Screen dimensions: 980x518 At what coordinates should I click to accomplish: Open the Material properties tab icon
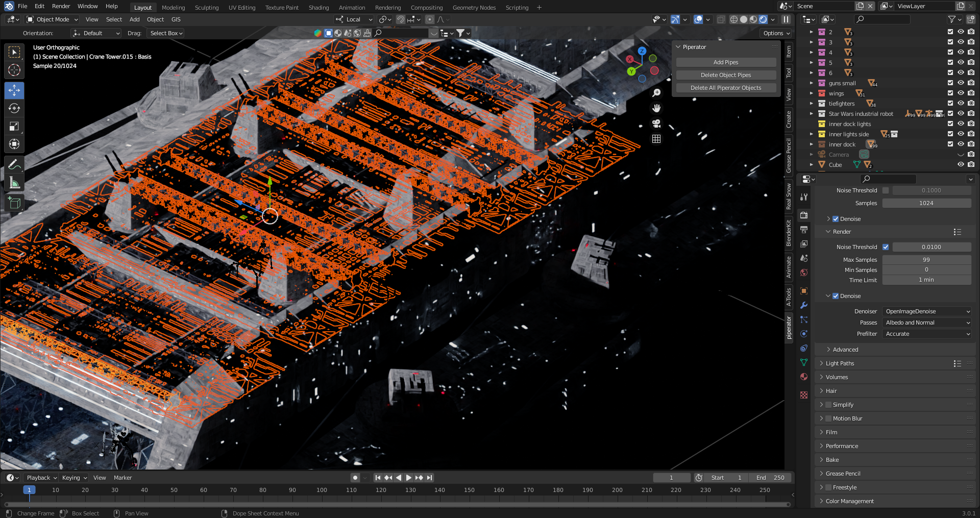click(804, 377)
